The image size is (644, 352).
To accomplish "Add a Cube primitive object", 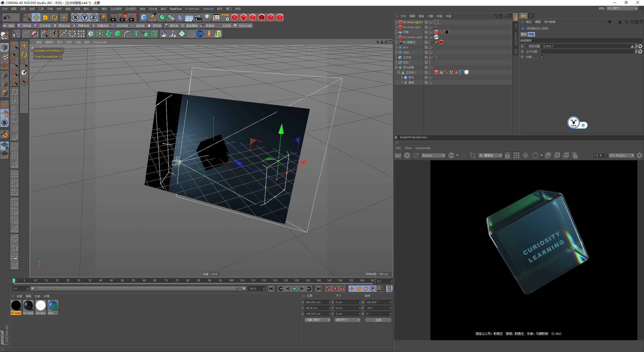I will pyautogui.click(x=144, y=17).
